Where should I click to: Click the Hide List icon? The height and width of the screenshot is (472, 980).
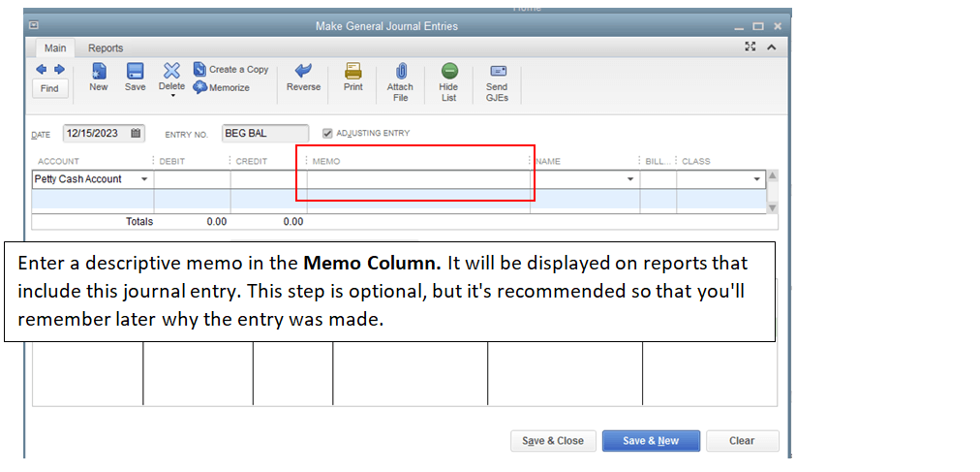448,71
